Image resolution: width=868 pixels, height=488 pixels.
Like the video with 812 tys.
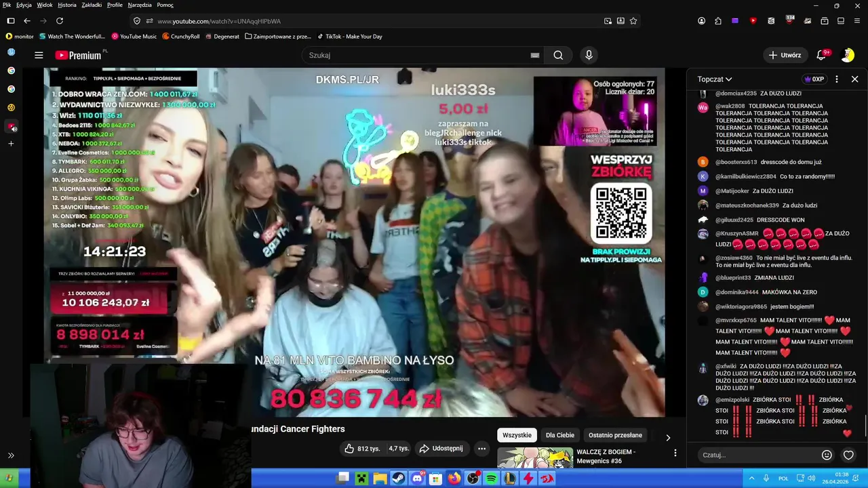(x=361, y=449)
